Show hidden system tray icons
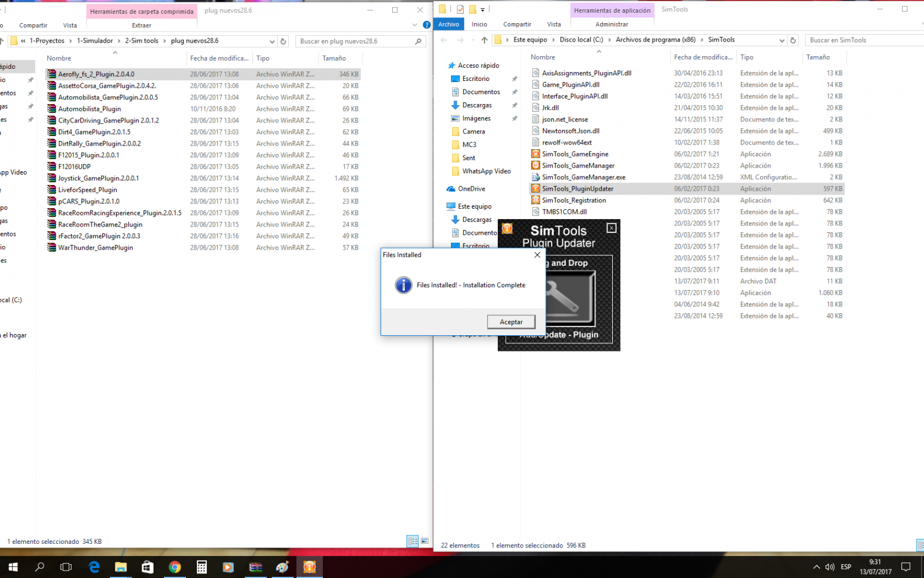Image resolution: width=924 pixels, height=578 pixels. (x=816, y=567)
